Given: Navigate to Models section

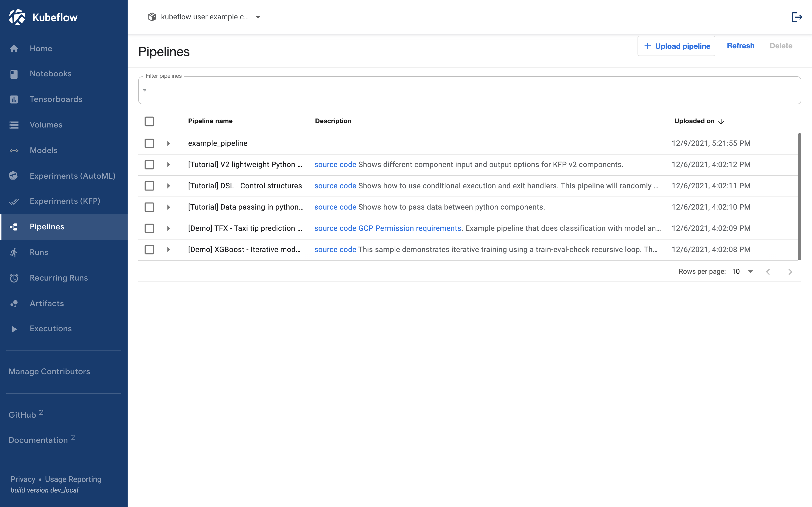Looking at the screenshot, I should (44, 150).
